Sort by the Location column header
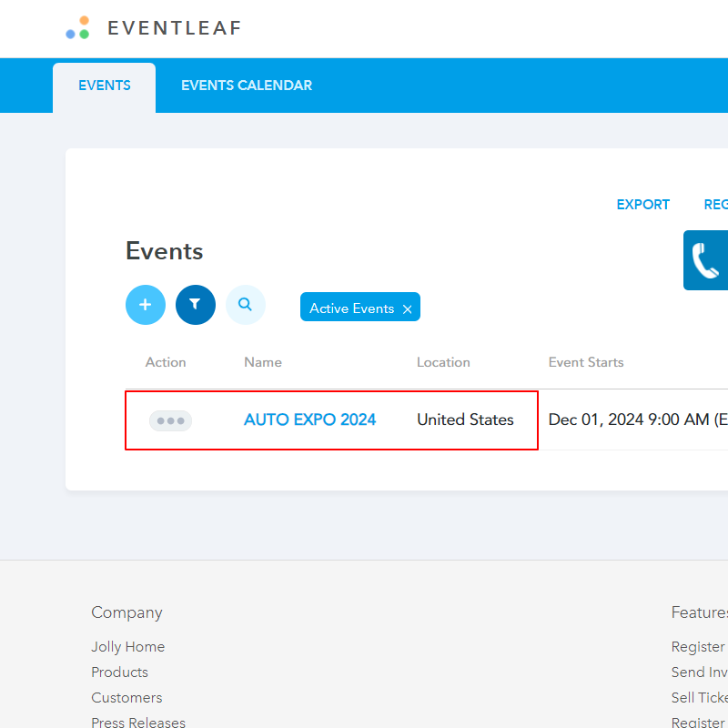This screenshot has height=728, width=728. point(443,362)
